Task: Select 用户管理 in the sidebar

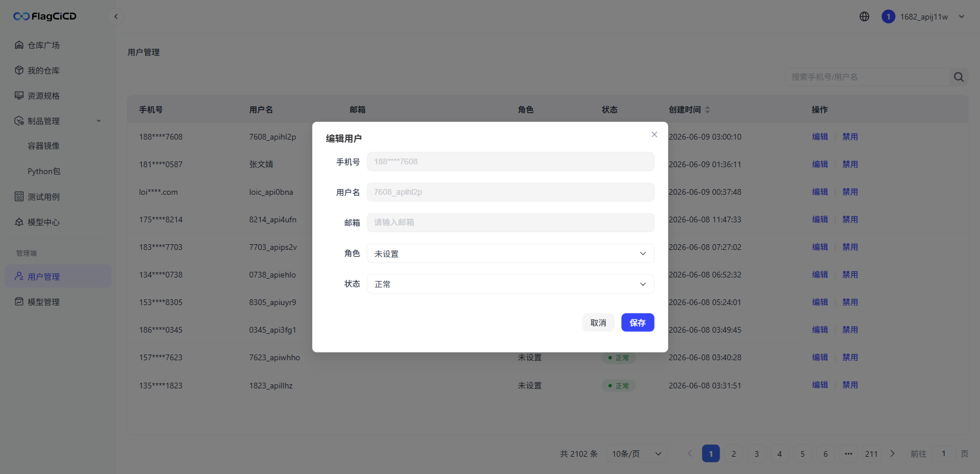Action: point(57,276)
